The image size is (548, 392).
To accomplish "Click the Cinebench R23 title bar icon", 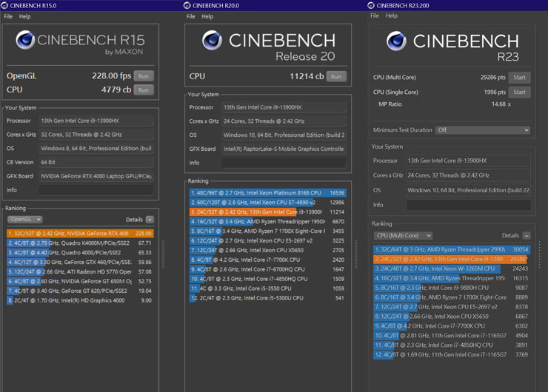I will [372, 5].
